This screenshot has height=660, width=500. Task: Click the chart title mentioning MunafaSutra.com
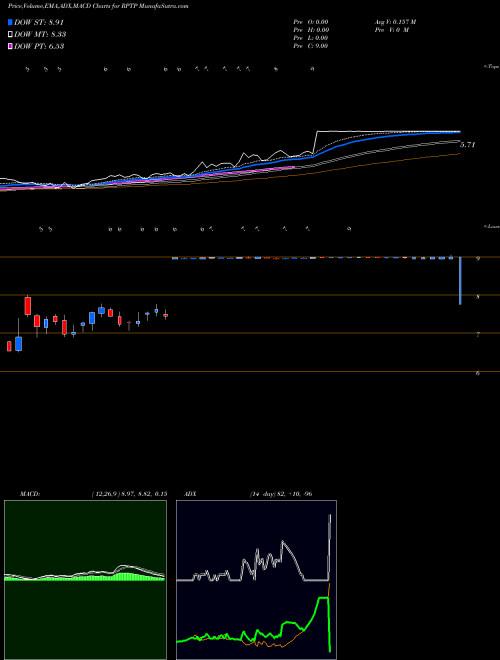pyautogui.click(x=98, y=6)
